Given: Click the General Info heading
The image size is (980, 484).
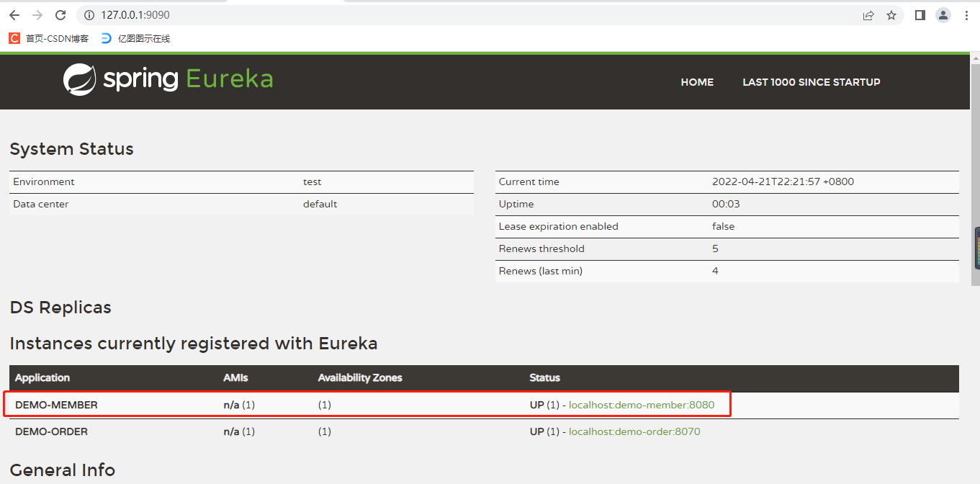Looking at the screenshot, I should pyautogui.click(x=63, y=470).
